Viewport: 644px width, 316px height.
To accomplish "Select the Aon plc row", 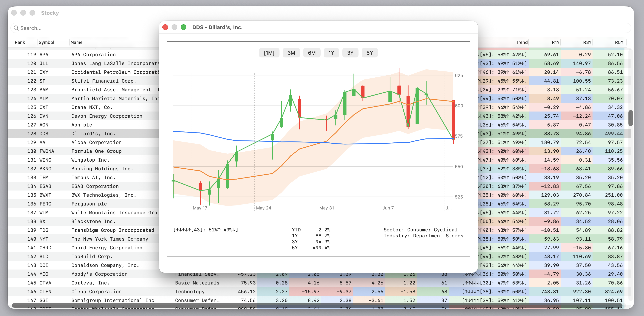I will point(83,124).
